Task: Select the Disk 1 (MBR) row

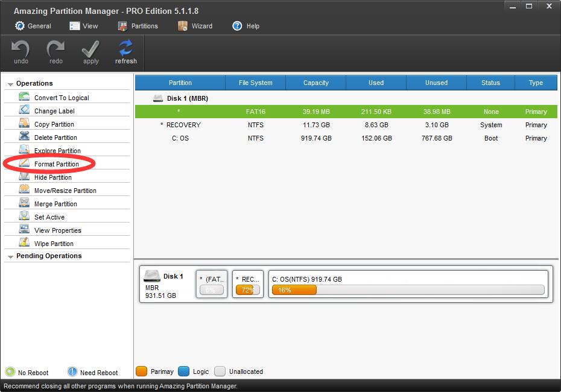Action: click(346, 98)
